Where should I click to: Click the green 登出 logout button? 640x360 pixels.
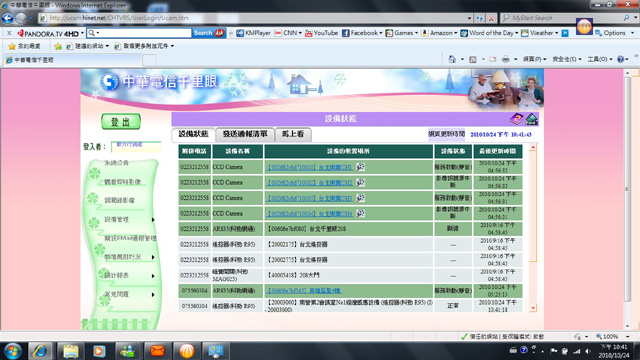[121, 122]
